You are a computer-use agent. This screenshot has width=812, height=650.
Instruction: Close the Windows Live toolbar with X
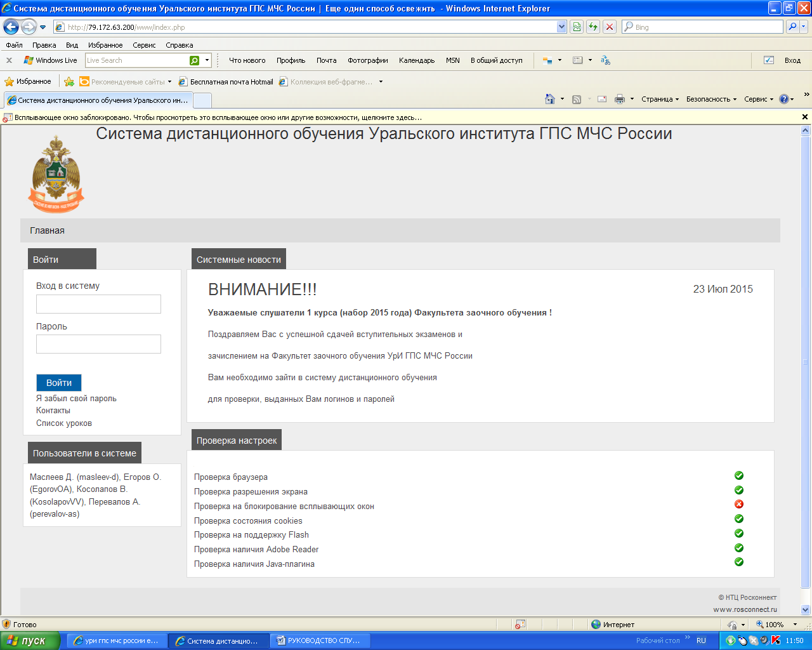[9, 60]
